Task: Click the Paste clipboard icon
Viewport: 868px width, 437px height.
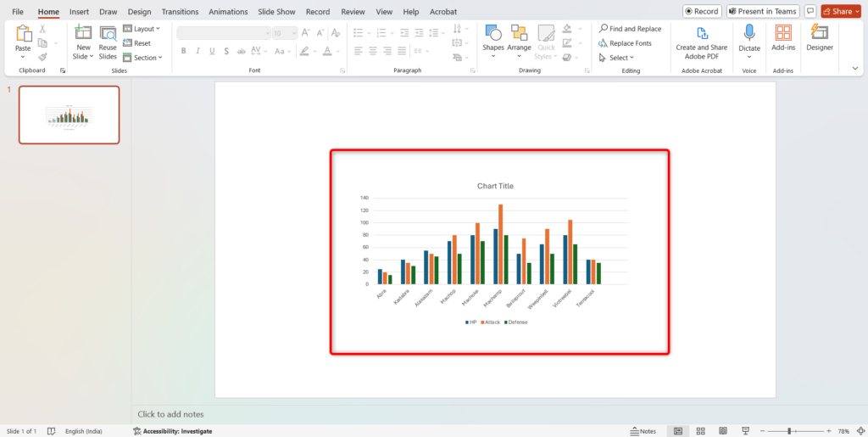Action: pyautogui.click(x=23, y=33)
